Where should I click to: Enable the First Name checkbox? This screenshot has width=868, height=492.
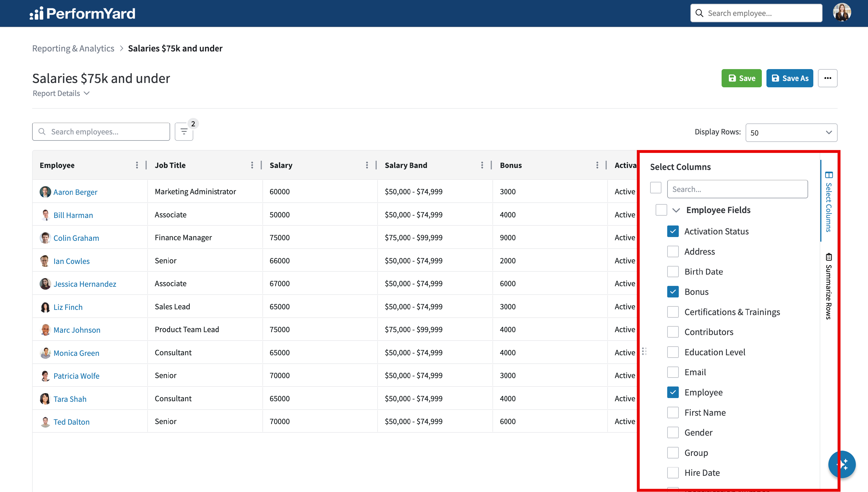coord(673,412)
